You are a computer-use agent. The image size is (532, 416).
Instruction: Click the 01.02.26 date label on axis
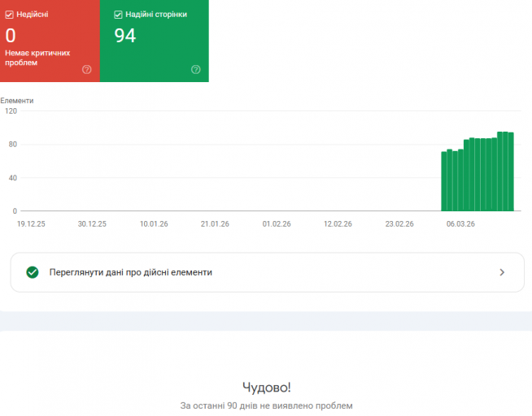tap(277, 224)
